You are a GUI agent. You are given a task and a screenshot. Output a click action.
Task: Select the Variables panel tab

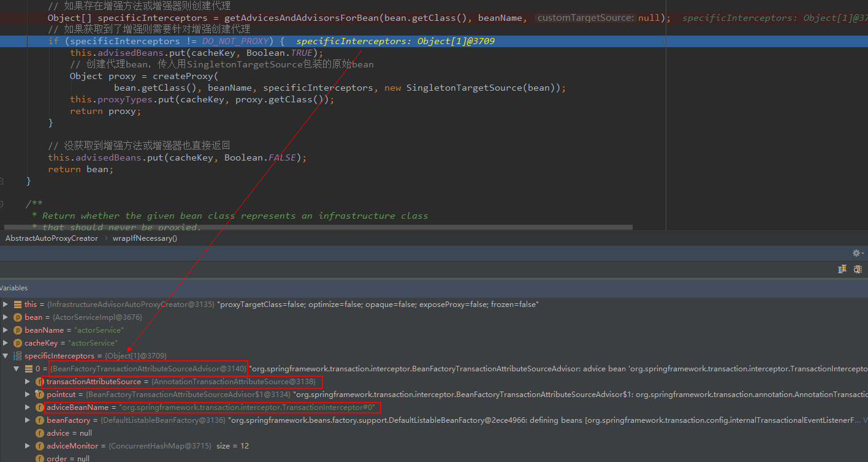13,288
